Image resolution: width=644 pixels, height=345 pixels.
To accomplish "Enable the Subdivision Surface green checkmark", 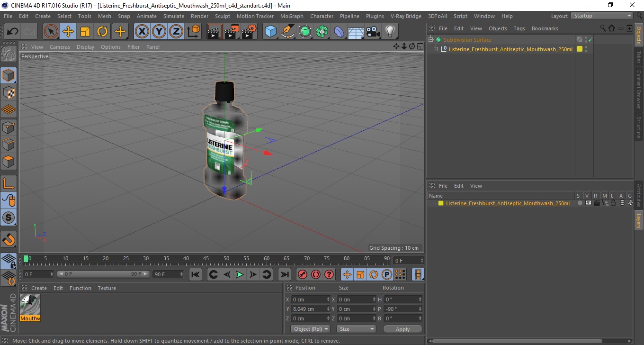I will [x=590, y=40].
